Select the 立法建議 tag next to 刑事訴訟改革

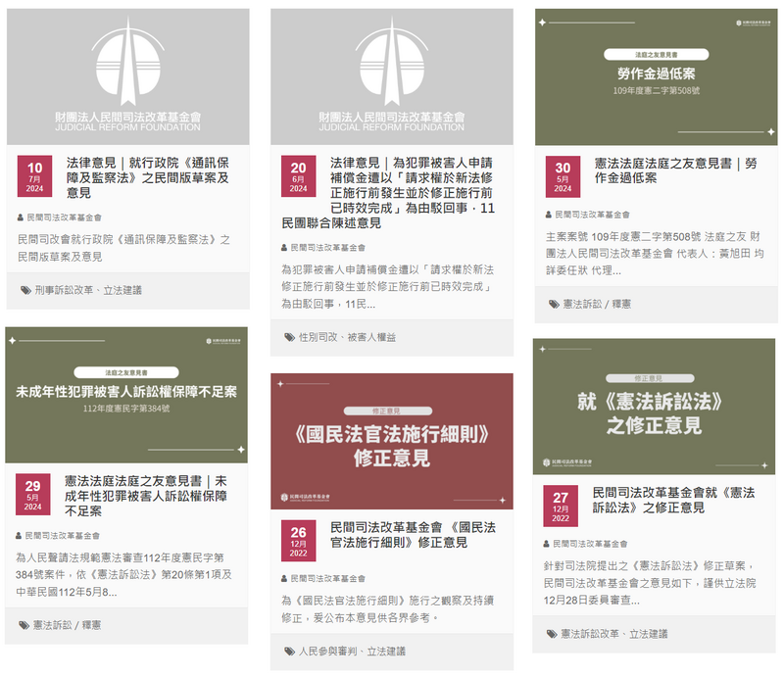(x=122, y=290)
